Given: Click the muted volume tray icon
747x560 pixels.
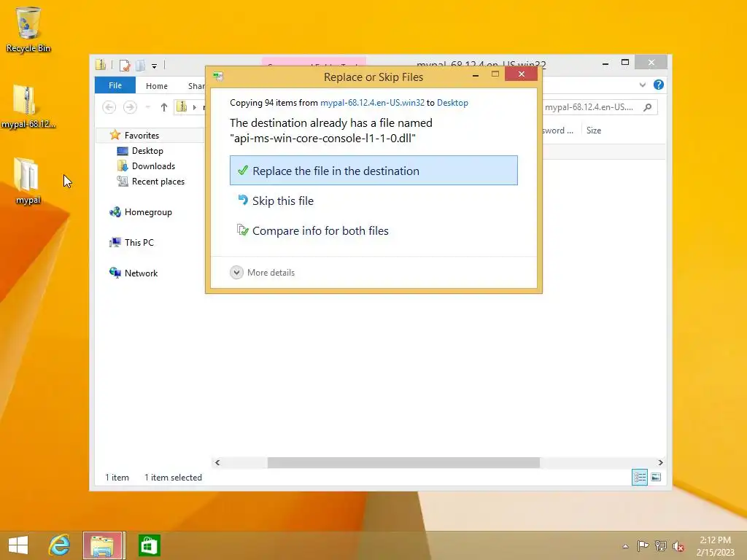Looking at the screenshot, I should (x=678, y=546).
